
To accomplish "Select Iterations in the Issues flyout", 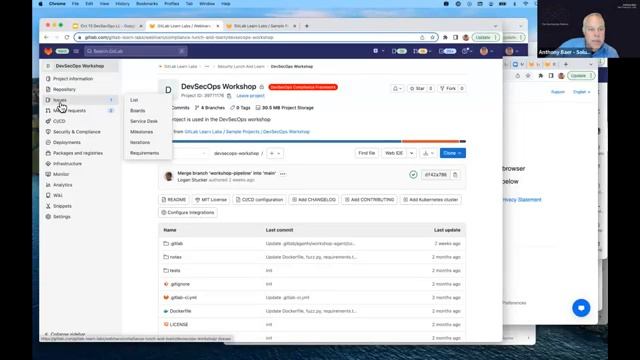I will (140, 142).
